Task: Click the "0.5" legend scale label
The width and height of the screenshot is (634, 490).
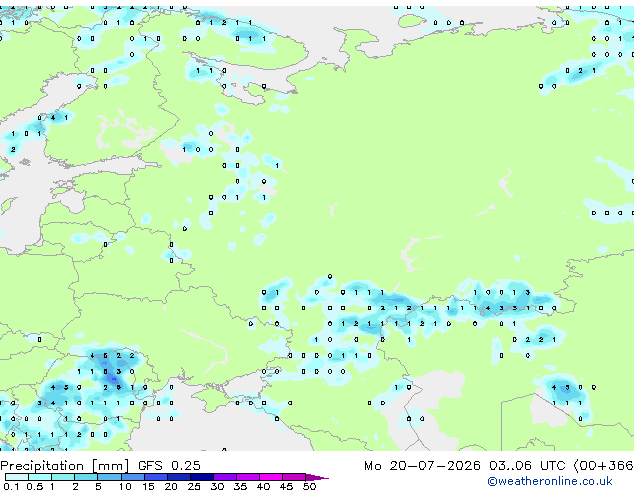Action: (x=34, y=486)
